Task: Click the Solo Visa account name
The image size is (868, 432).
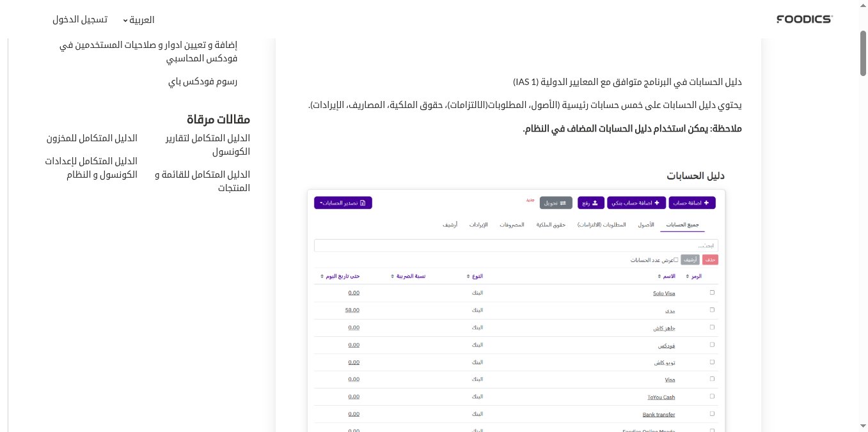Action: click(664, 293)
